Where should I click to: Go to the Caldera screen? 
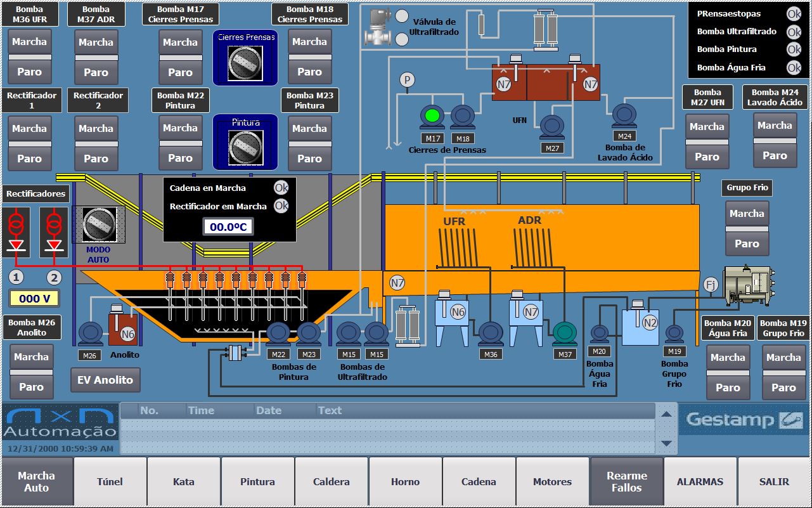coord(332,482)
